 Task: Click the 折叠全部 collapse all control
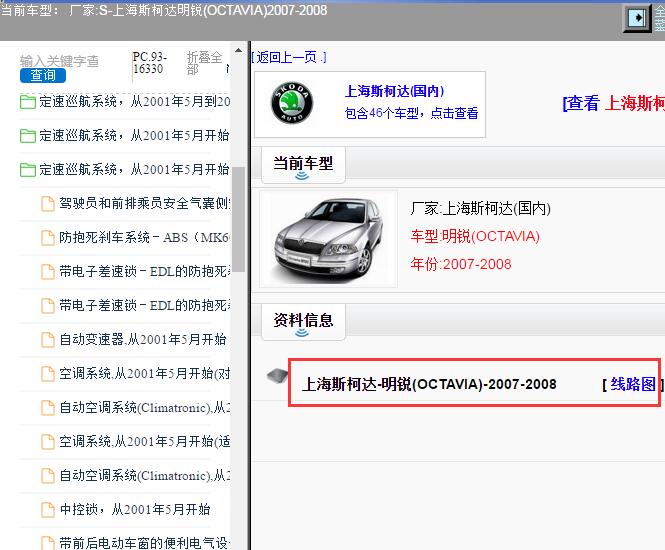point(204,63)
